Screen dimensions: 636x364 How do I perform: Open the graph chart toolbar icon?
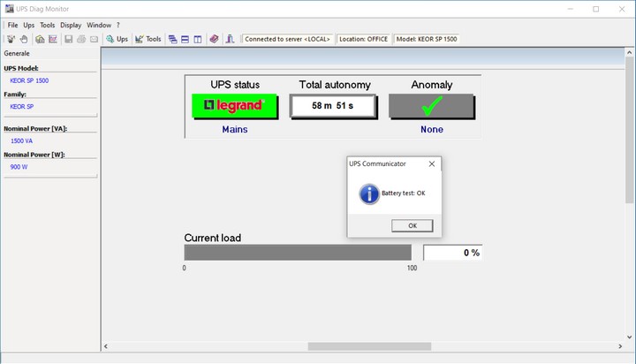click(x=53, y=39)
